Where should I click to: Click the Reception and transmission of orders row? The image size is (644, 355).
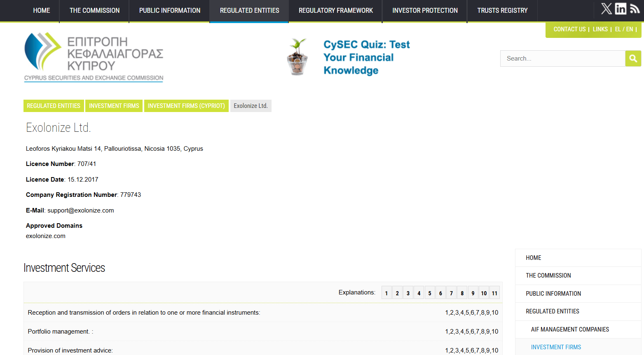coord(263,313)
